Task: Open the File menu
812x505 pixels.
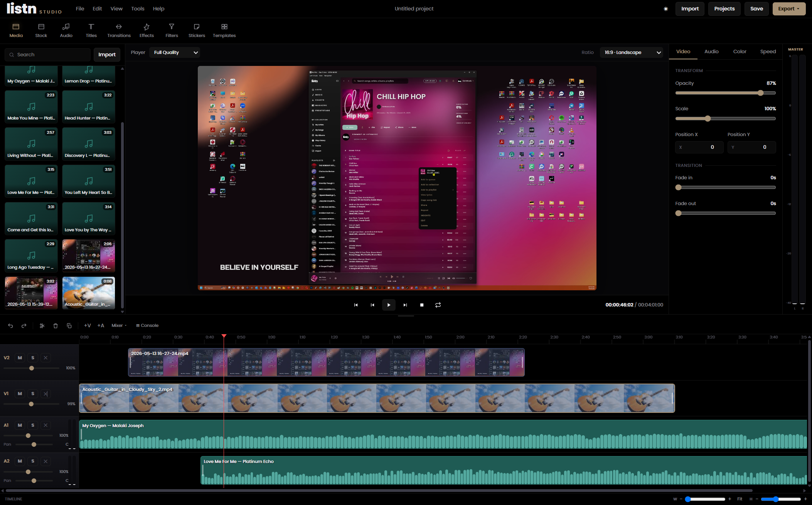Action: [80, 9]
